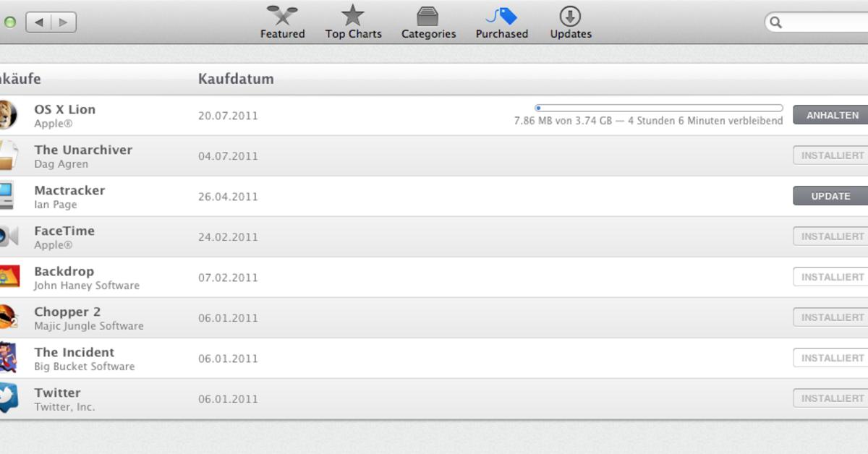Click purchase date 24.02.2011
Viewport: 868px width, 454px height.
(x=228, y=237)
